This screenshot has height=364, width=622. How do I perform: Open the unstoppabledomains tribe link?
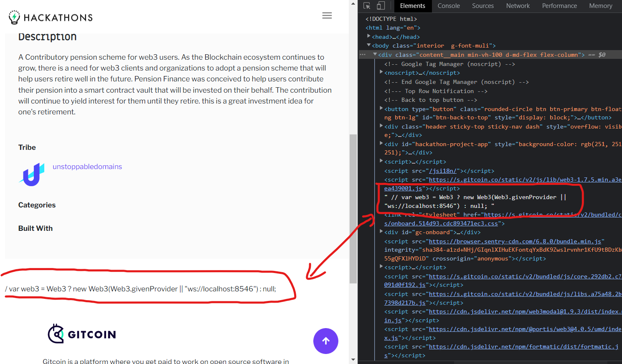(87, 167)
